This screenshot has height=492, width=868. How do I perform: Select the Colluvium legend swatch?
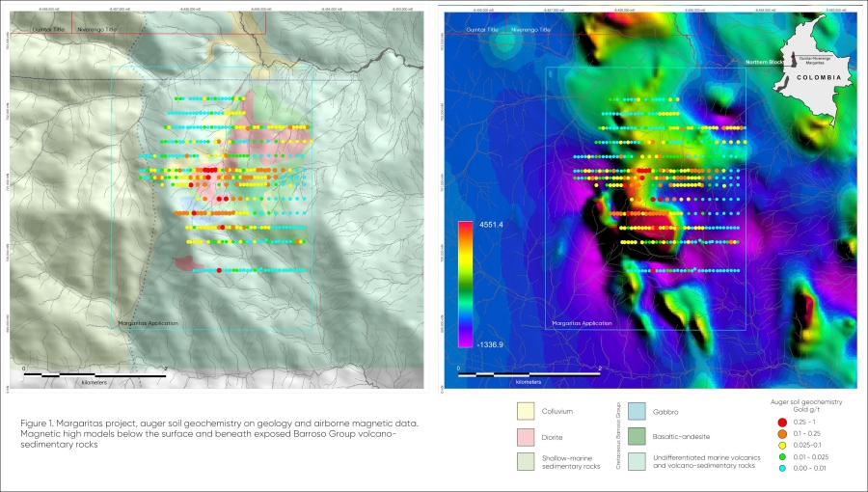pos(529,411)
